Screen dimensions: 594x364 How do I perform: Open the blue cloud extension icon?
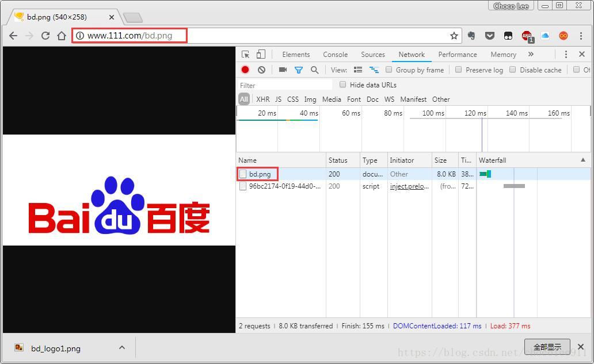(545, 36)
